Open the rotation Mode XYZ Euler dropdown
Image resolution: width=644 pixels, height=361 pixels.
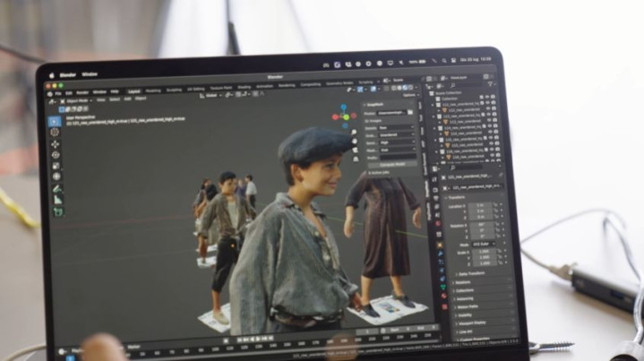(482, 244)
